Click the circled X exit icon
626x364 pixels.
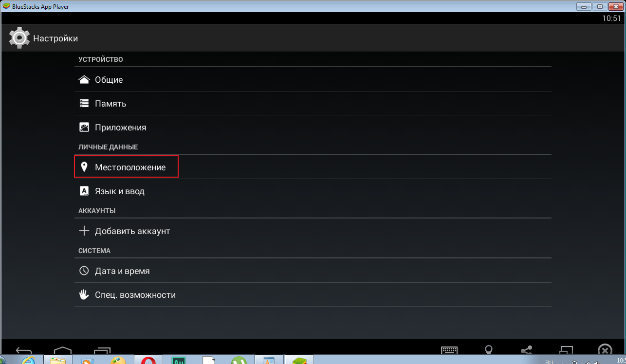605,350
